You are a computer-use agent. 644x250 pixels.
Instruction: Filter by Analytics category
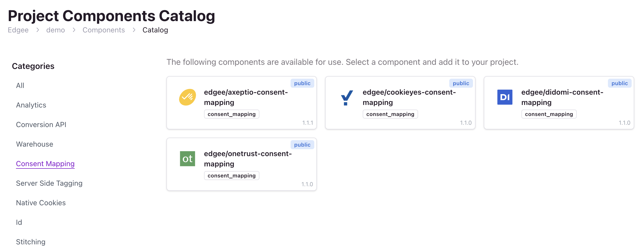(x=31, y=105)
